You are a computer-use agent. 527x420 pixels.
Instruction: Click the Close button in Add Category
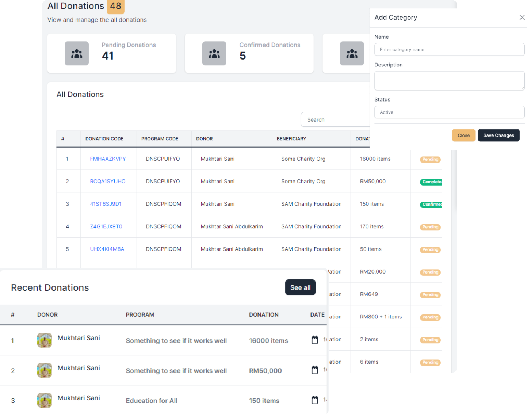point(463,135)
